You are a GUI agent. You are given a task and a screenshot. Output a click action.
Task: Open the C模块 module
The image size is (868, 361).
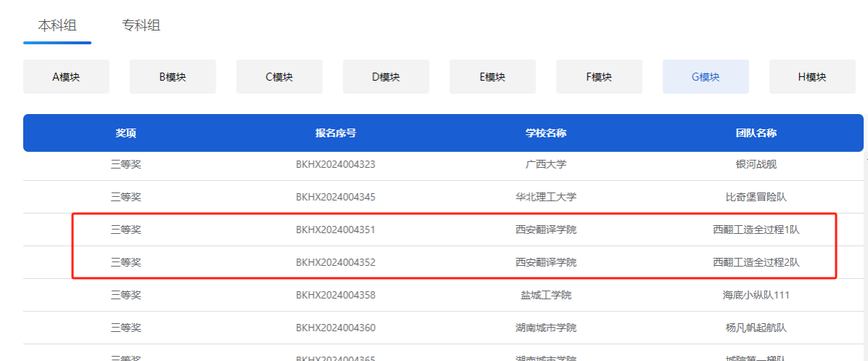point(279,77)
